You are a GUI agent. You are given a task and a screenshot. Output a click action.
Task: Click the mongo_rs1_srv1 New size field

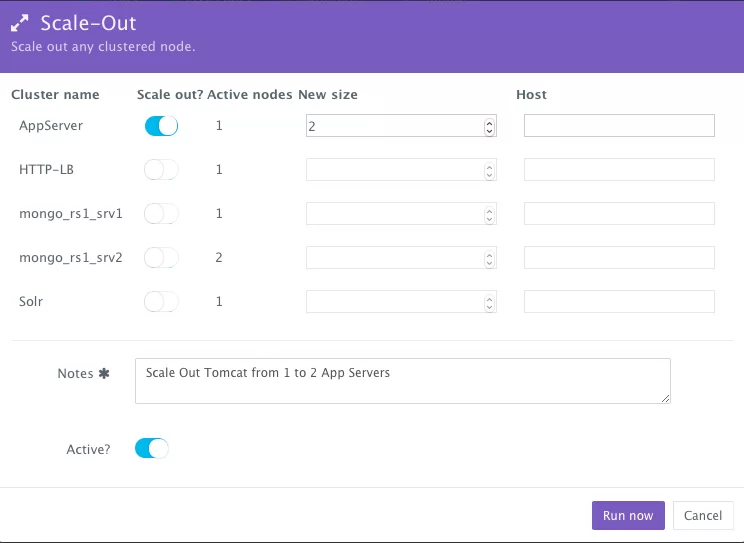pos(401,214)
